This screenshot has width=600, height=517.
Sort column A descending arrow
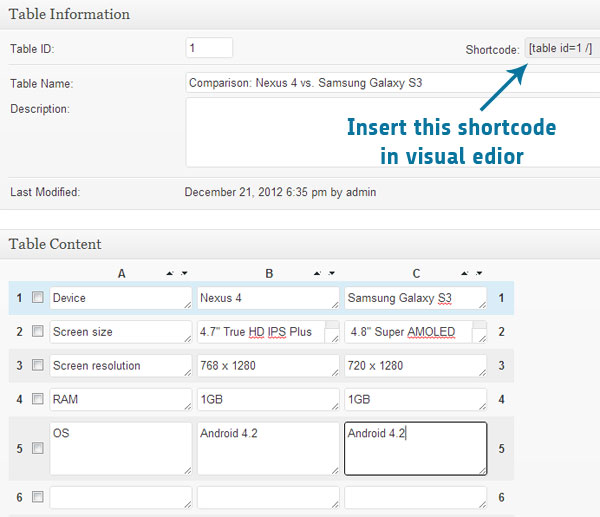point(184,273)
